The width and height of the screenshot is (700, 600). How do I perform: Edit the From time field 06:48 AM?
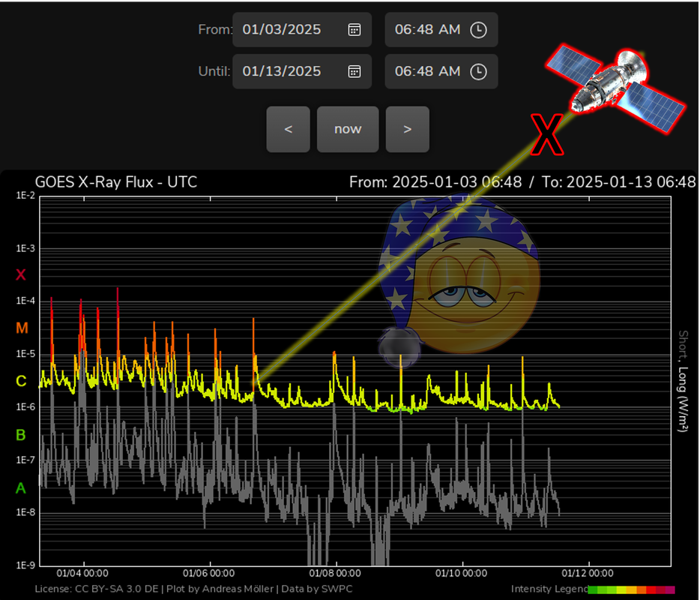(x=441, y=29)
